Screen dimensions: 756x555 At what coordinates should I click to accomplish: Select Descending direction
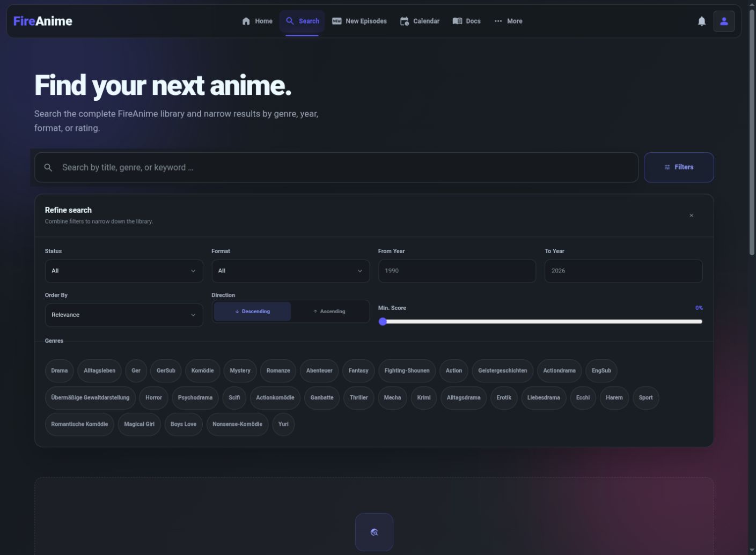coord(252,312)
